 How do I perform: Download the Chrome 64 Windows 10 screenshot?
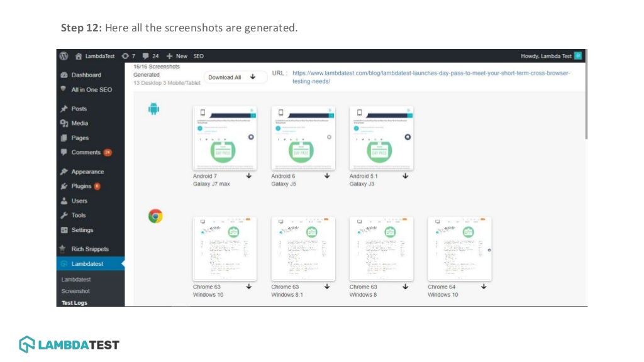click(x=484, y=287)
